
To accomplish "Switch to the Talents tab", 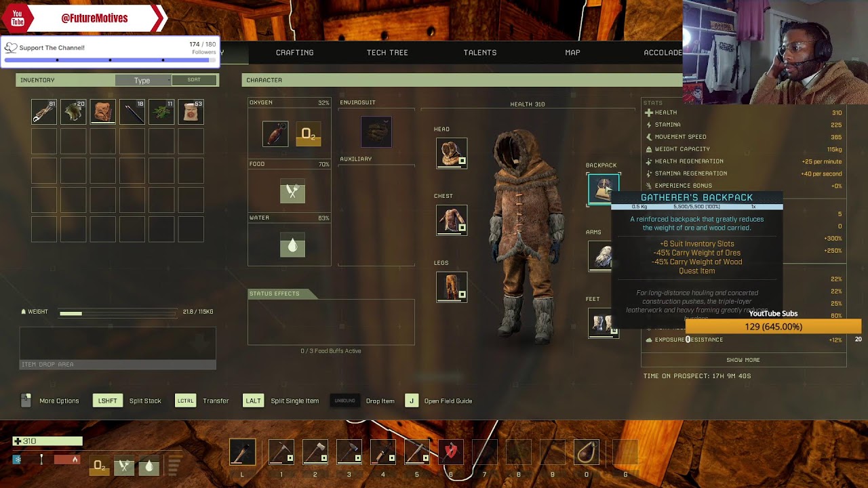I will coord(480,52).
